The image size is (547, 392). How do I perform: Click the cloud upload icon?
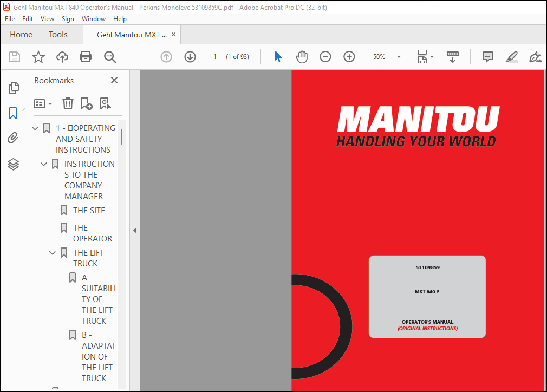pos(62,57)
